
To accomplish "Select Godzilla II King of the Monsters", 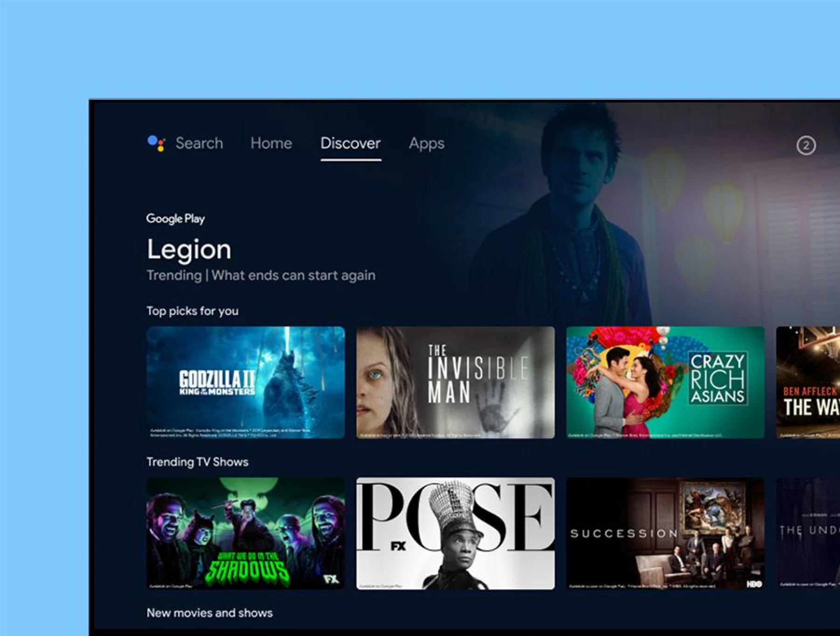I will (x=246, y=382).
